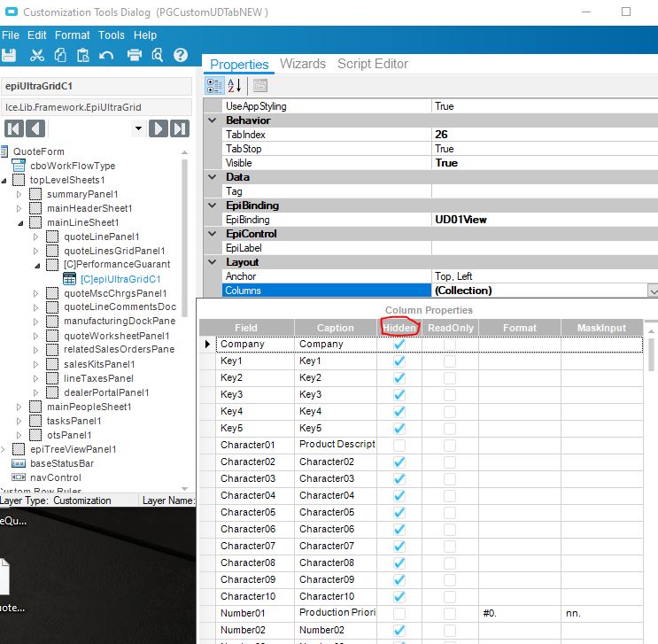This screenshot has height=644, width=658.
Task: Switch to the Wizards tab
Action: coord(303,64)
